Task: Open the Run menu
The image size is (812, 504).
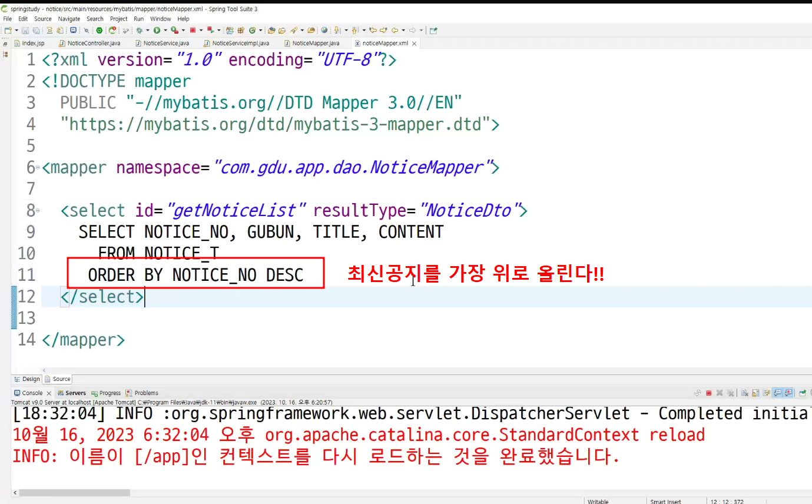Action: tap(139, 19)
